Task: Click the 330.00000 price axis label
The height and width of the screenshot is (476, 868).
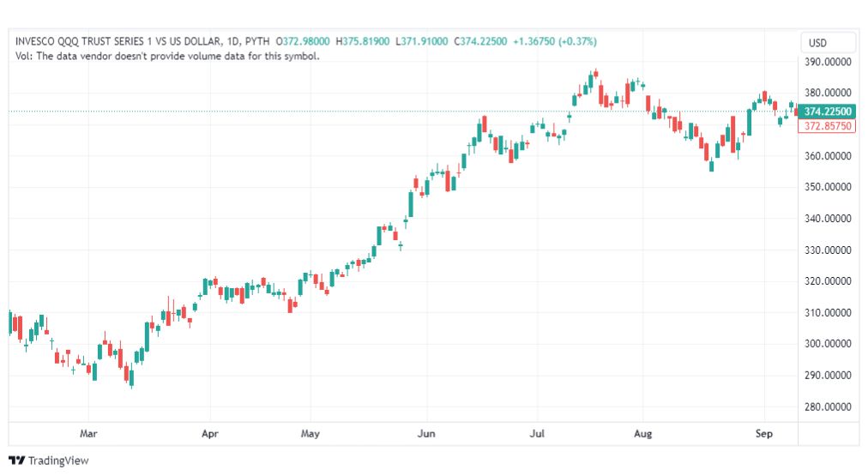Action: point(828,250)
